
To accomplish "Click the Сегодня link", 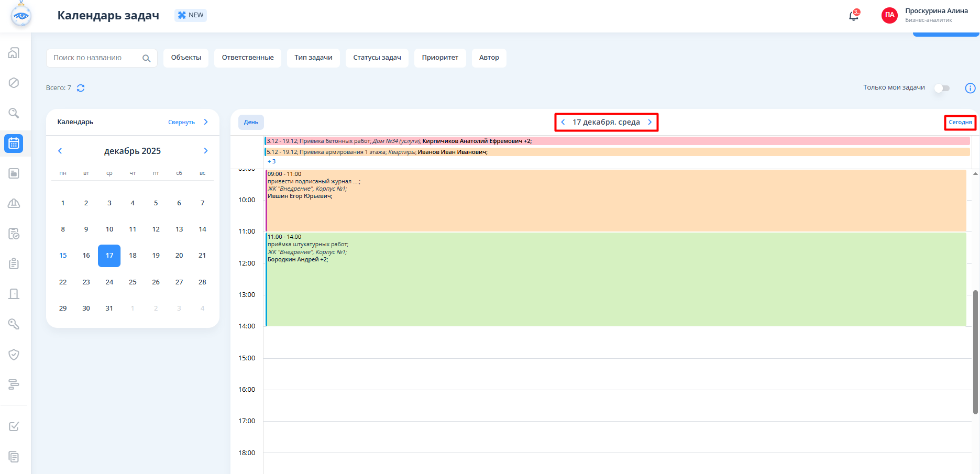I will [x=960, y=122].
